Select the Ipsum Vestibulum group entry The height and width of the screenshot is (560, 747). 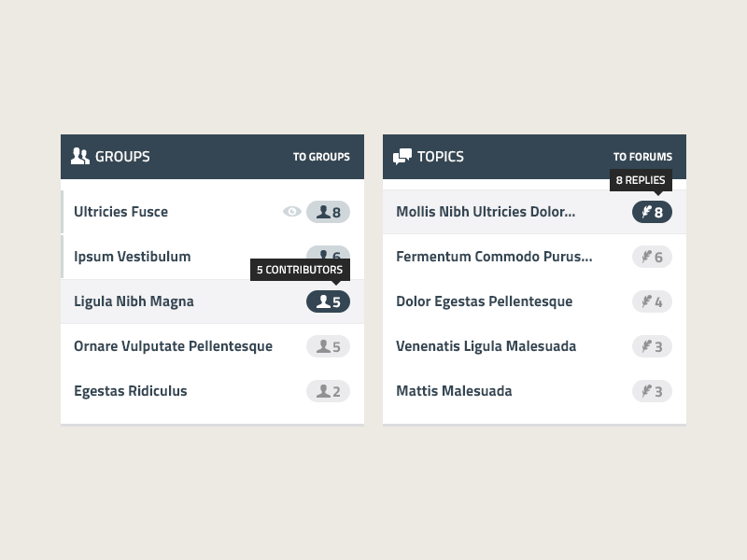click(134, 257)
